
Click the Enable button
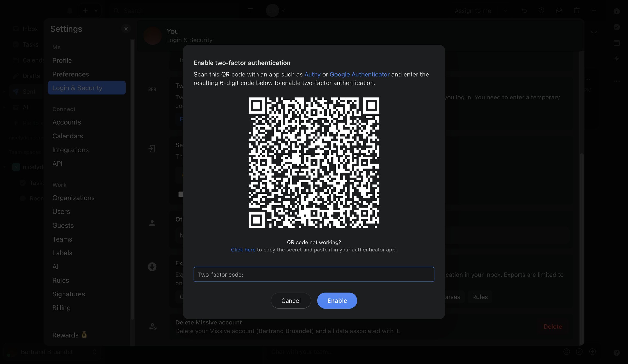coord(337,301)
